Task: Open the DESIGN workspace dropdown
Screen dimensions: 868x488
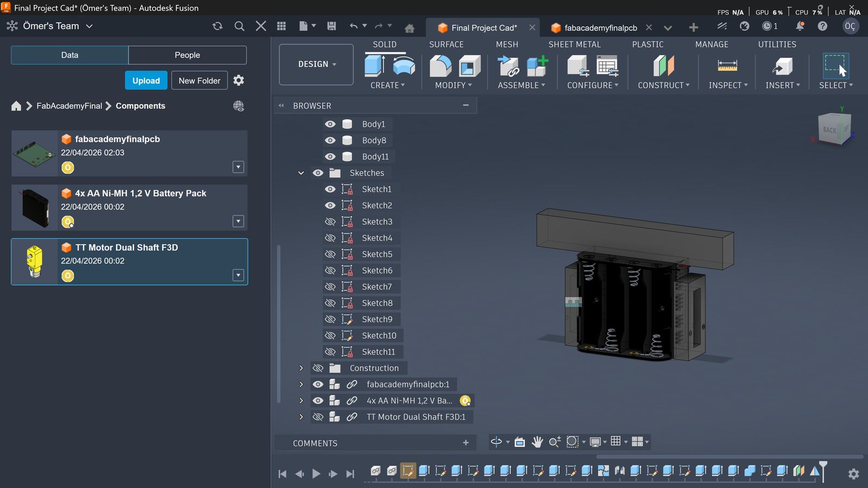Action: (x=316, y=65)
